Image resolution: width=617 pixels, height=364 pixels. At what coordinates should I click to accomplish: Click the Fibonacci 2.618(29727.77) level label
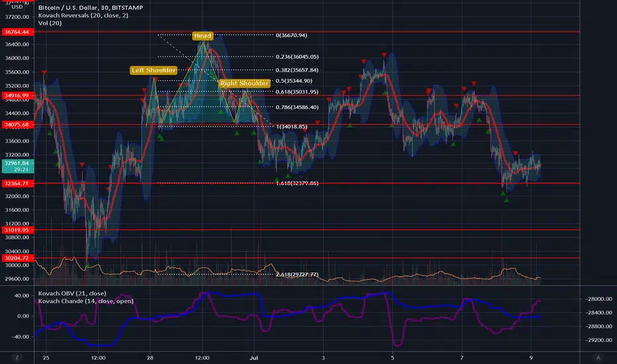297,274
